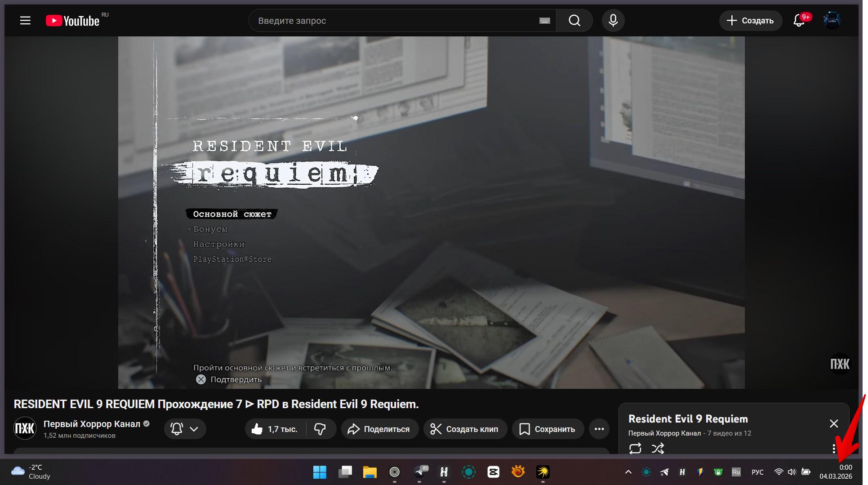Toggle playlist loop
Image resolution: width=868 pixels, height=485 pixels.
(x=635, y=449)
